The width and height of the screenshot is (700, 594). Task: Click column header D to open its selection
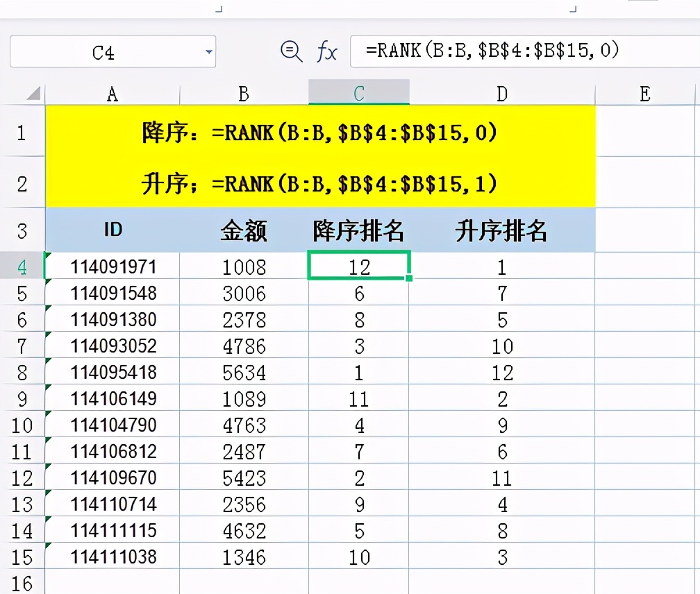click(501, 92)
